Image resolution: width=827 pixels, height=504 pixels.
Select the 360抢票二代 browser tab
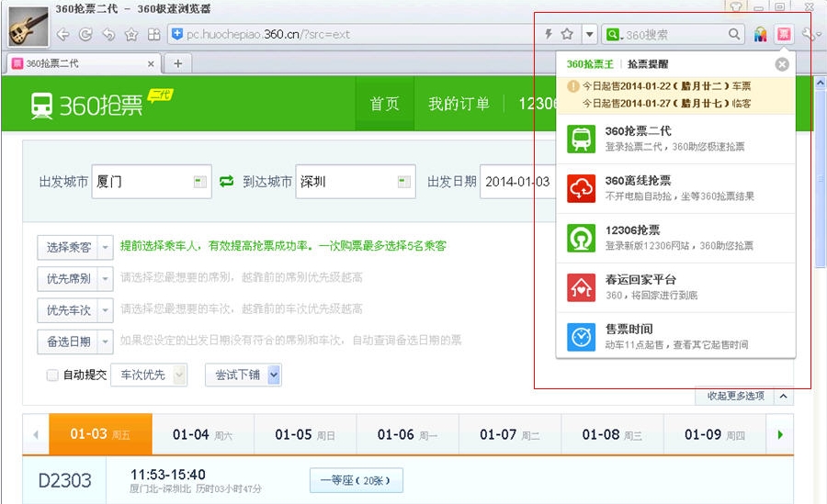click(x=84, y=63)
